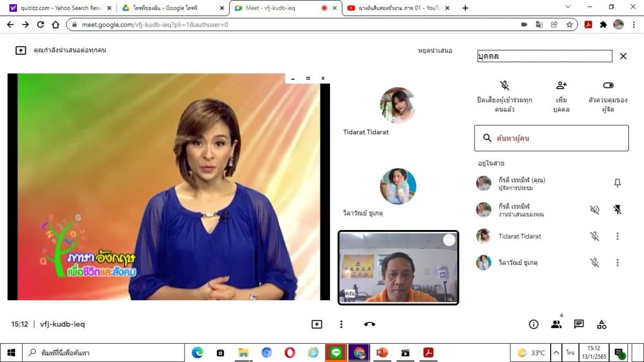Hang up with the leave call icon
Screen dimensions: 644x362
point(370,324)
